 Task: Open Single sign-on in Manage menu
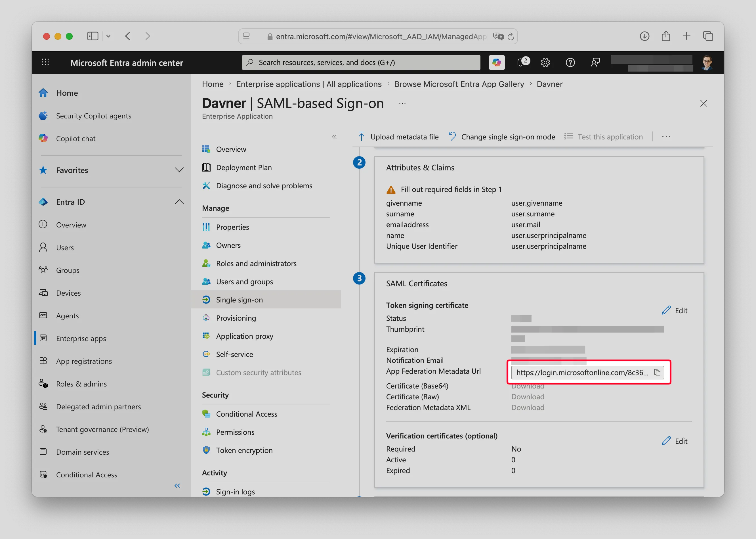pyautogui.click(x=266, y=300)
